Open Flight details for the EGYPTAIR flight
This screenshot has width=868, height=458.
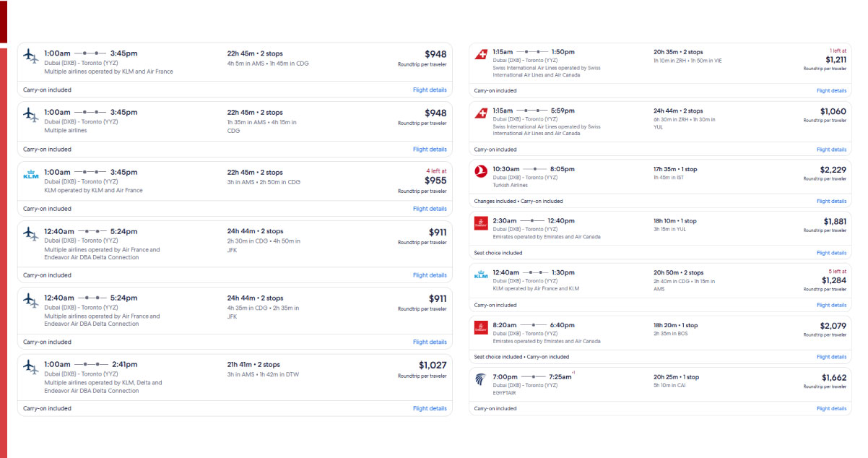(x=831, y=409)
